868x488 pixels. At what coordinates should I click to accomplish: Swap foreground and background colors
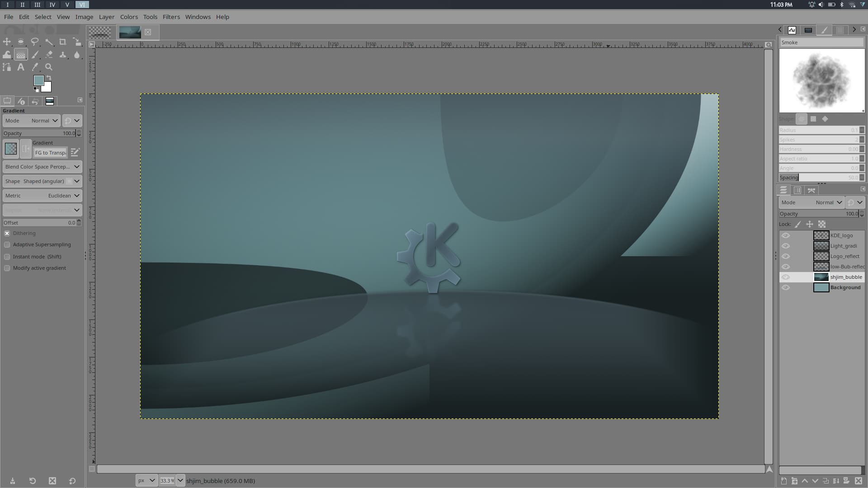(x=49, y=78)
